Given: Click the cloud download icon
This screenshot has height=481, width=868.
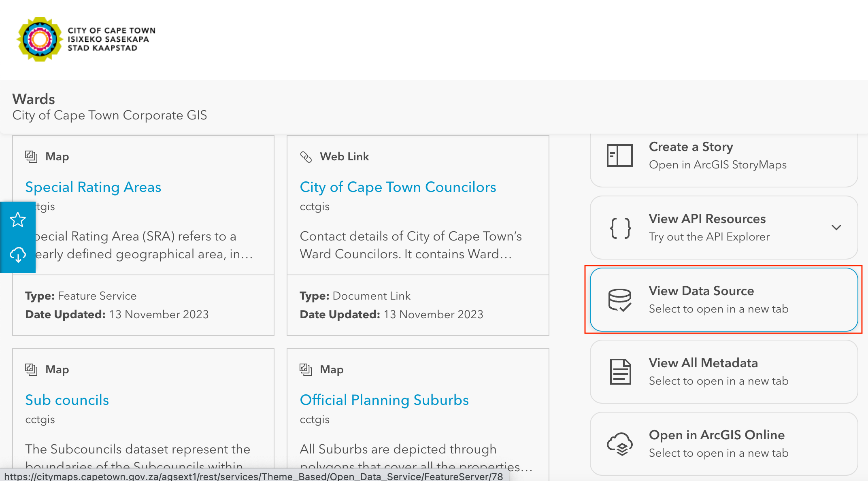Looking at the screenshot, I should (18, 255).
